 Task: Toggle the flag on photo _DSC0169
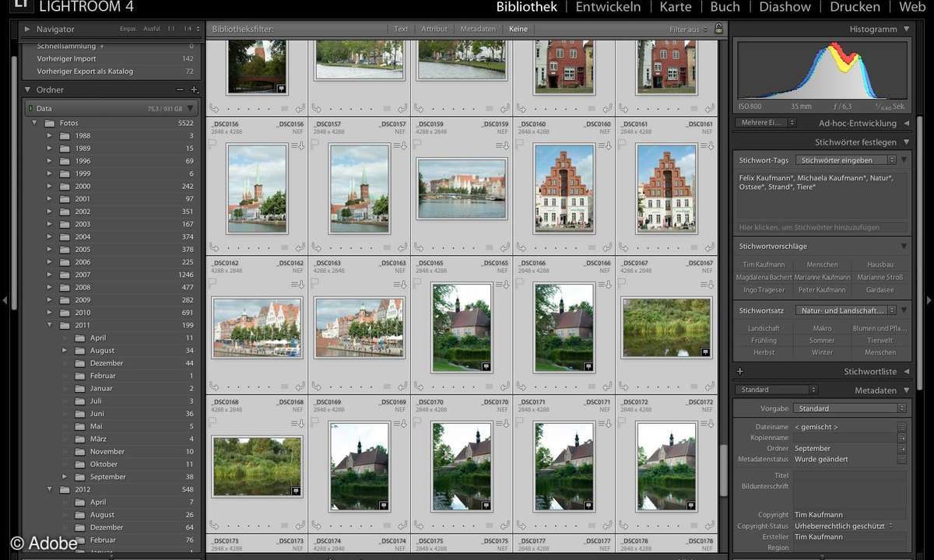(x=314, y=422)
